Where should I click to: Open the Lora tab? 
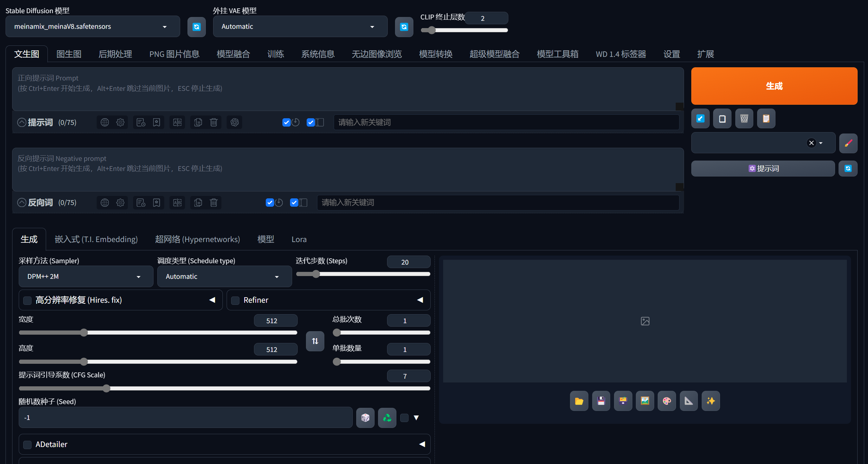coord(299,239)
